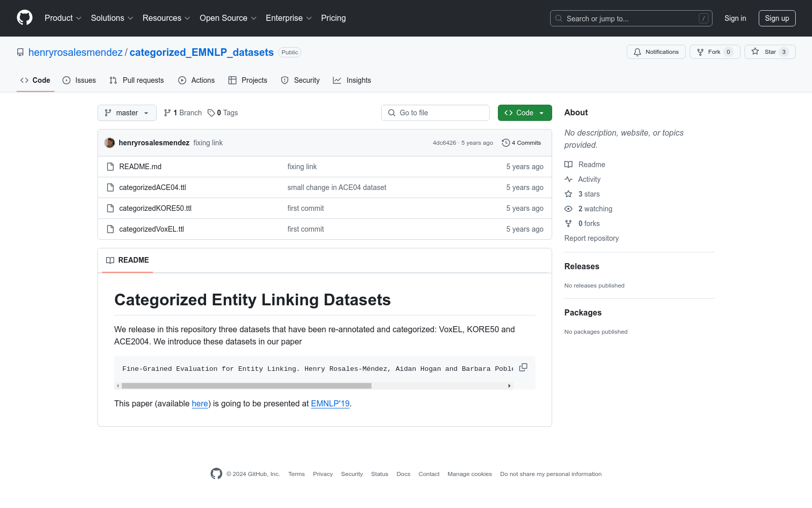The width and height of the screenshot is (812, 508).
Task: Click the Notifications bell button
Action: (x=656, y=52)
